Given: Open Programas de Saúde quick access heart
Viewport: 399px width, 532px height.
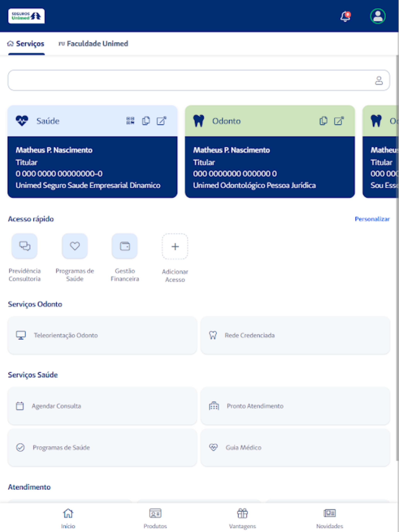Looking at the screenshot, I should (x=75, y=246).
